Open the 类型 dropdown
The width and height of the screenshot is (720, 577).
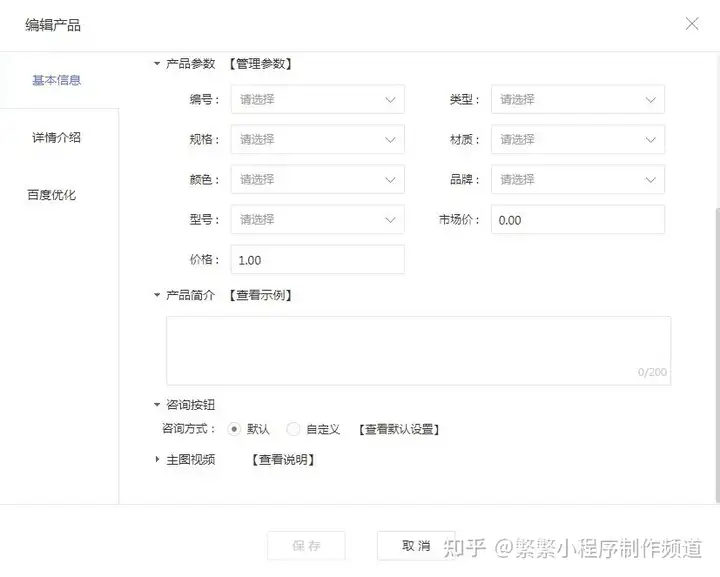tap(578, 99)
